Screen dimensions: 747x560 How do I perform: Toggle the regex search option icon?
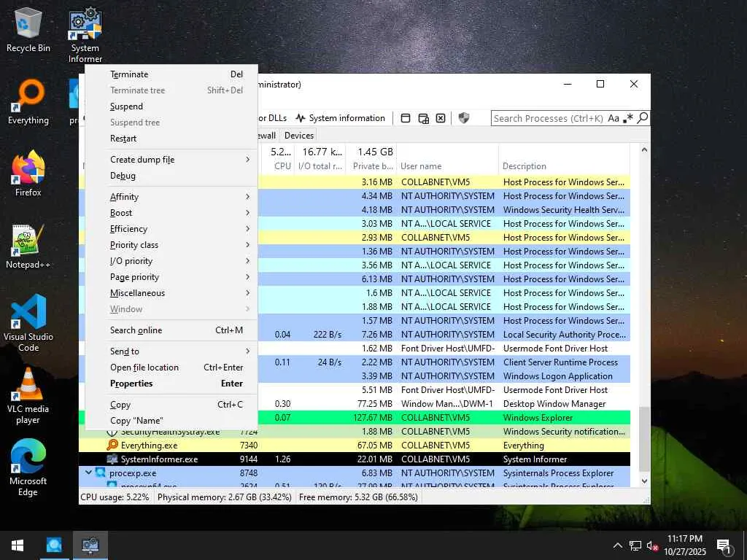coord(628,118)
